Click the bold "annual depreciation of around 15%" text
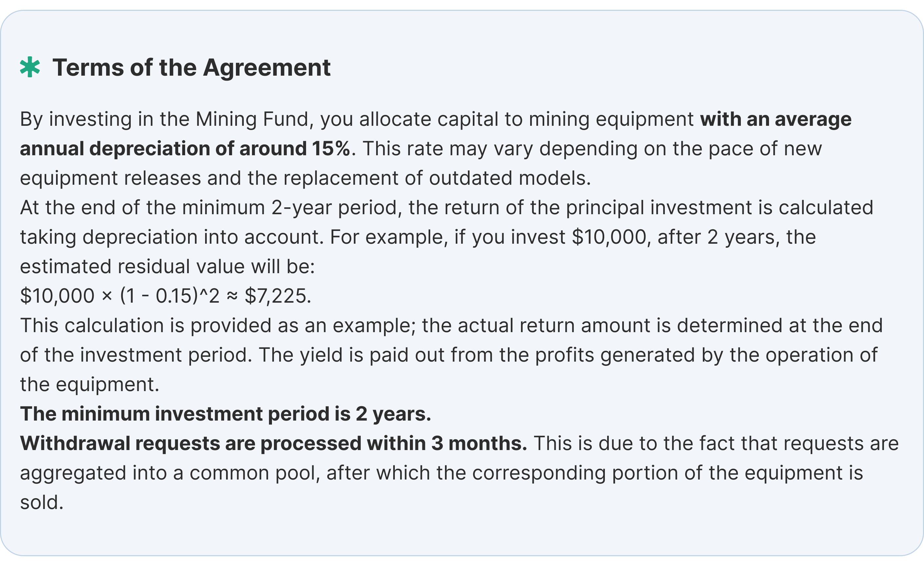 [185, 148]
